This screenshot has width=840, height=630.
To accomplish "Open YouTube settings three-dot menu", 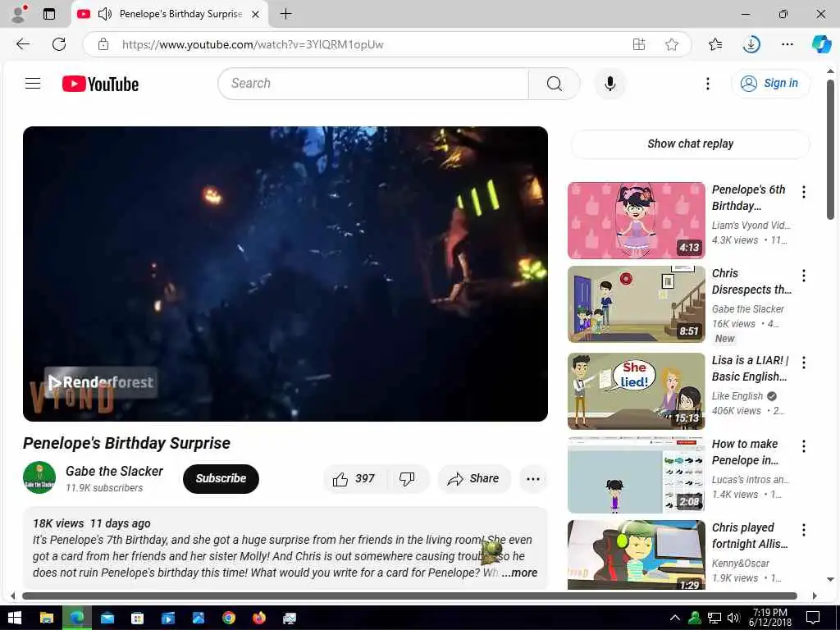I will click(708, 84).
